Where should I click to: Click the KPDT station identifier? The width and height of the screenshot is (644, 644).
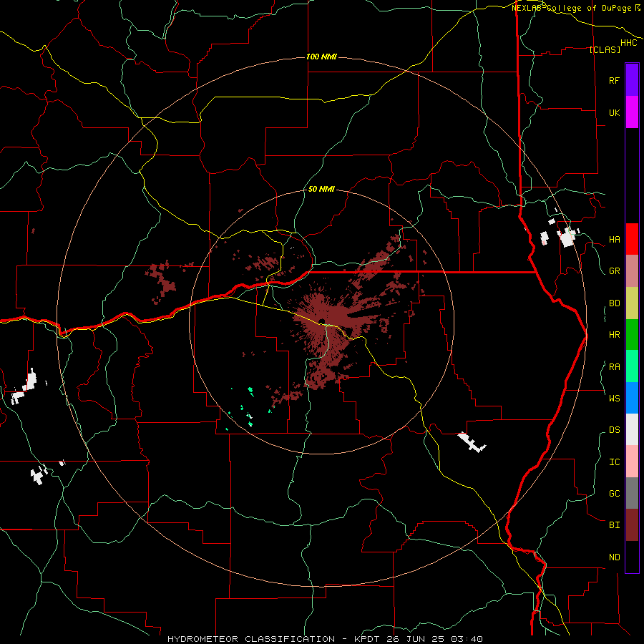click(x=368, y=639)
